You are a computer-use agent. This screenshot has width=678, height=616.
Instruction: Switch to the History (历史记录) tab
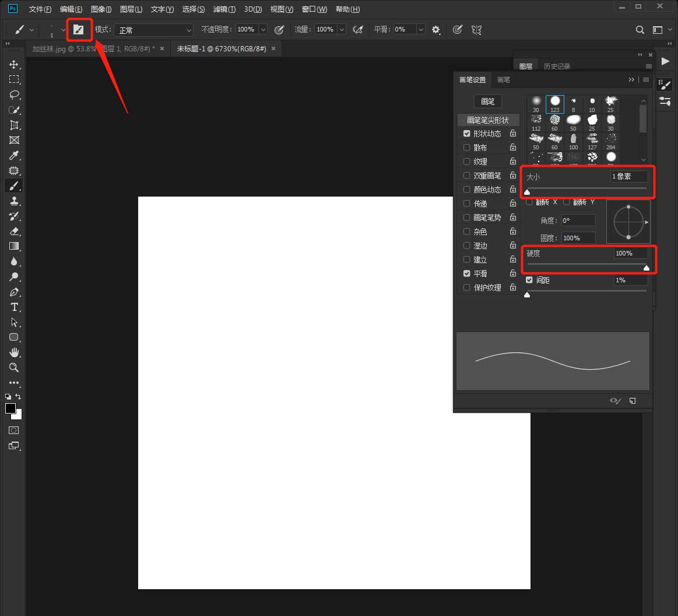click(x=557, y=66)
